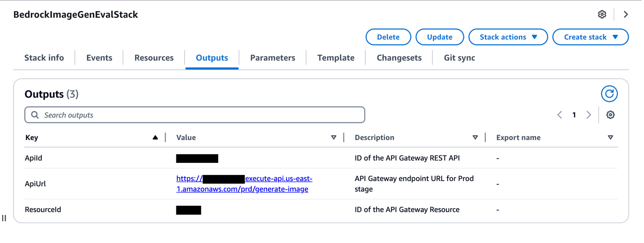
Task: Focus the Search outputs field
Action: coord(195,115)
